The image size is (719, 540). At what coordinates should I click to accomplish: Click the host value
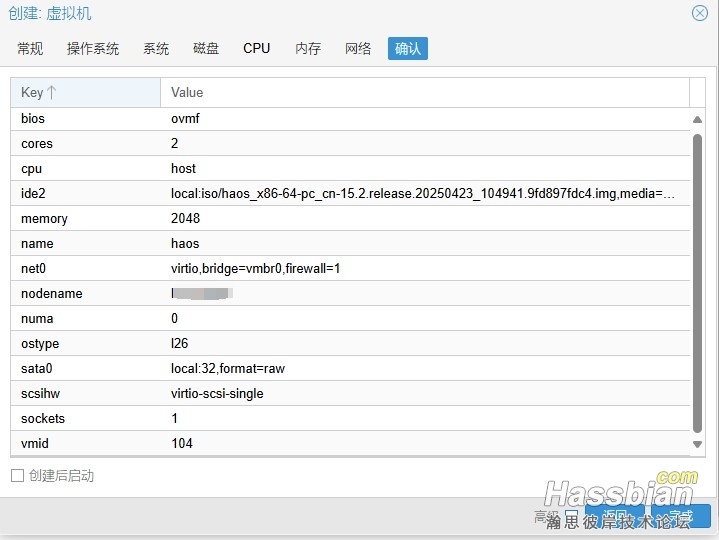tap(183, 169)
